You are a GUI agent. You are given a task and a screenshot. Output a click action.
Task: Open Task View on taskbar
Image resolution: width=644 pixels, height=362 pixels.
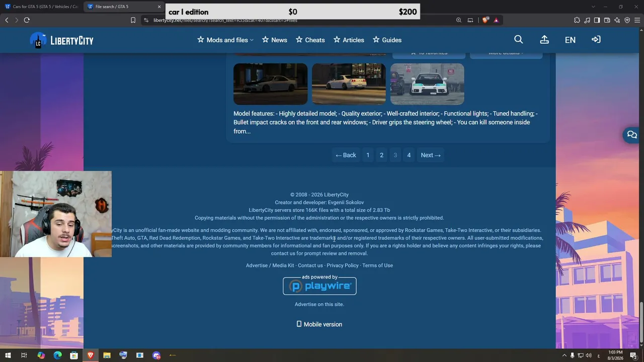[x=24, y=355]
